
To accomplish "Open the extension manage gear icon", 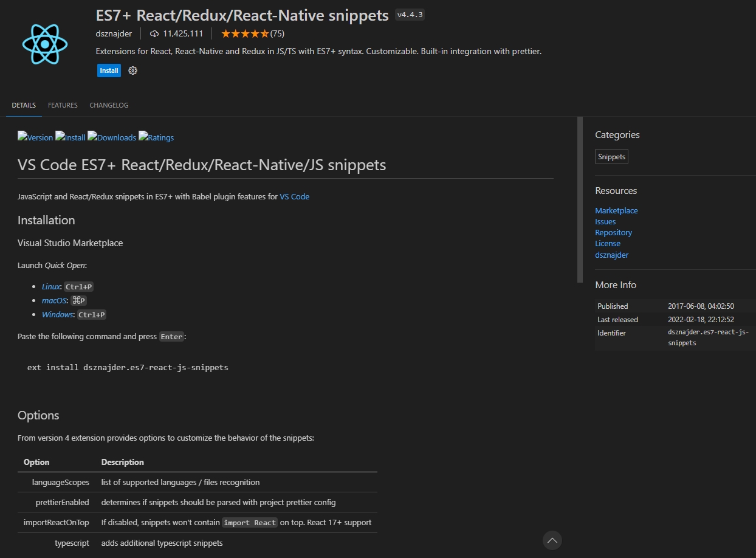I will 133,71.
